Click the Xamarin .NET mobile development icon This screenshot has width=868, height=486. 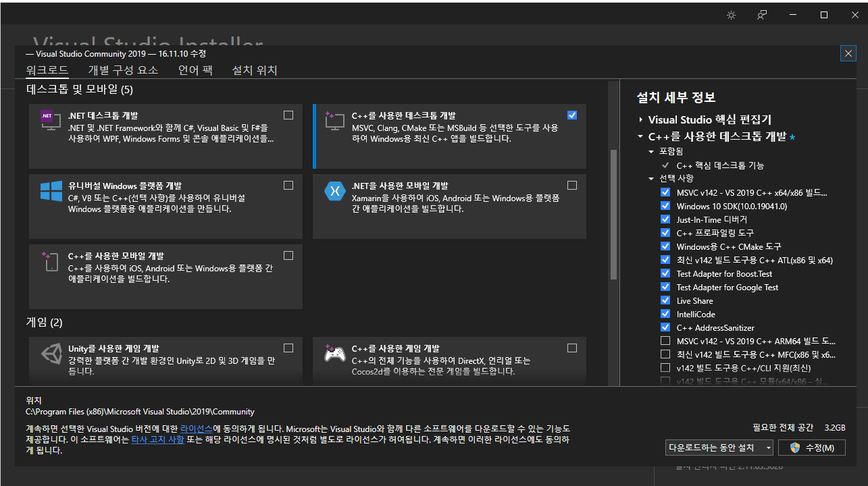pos(335,191)
